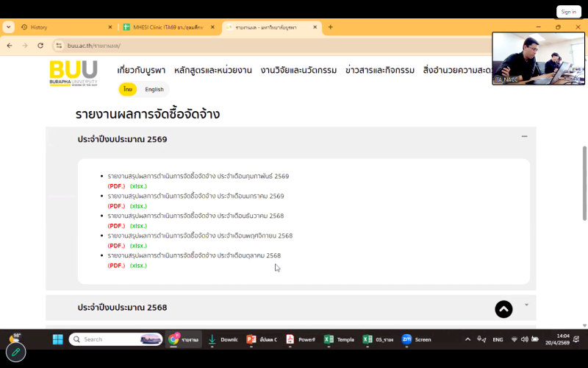The image size is (588, 368).
Task: Switch site language to ไทย
Action: point(128,89)
